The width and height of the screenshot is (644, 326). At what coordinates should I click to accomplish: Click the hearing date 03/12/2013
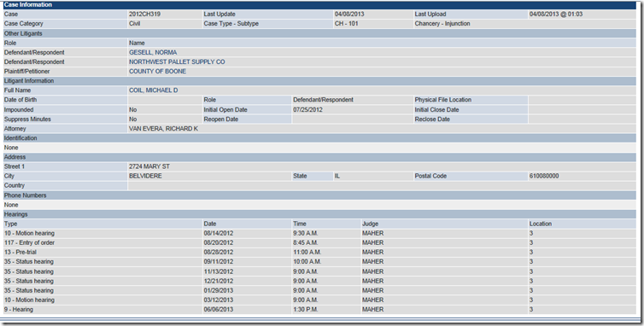[x=218, y=300]
